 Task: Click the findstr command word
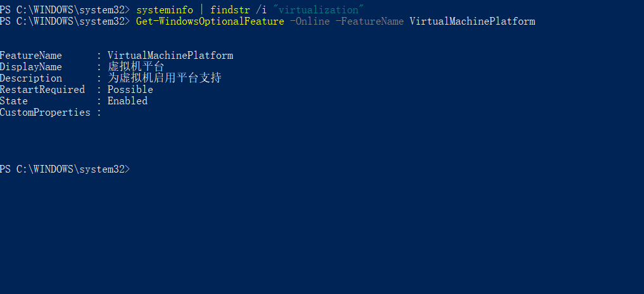tap(230, 10)
